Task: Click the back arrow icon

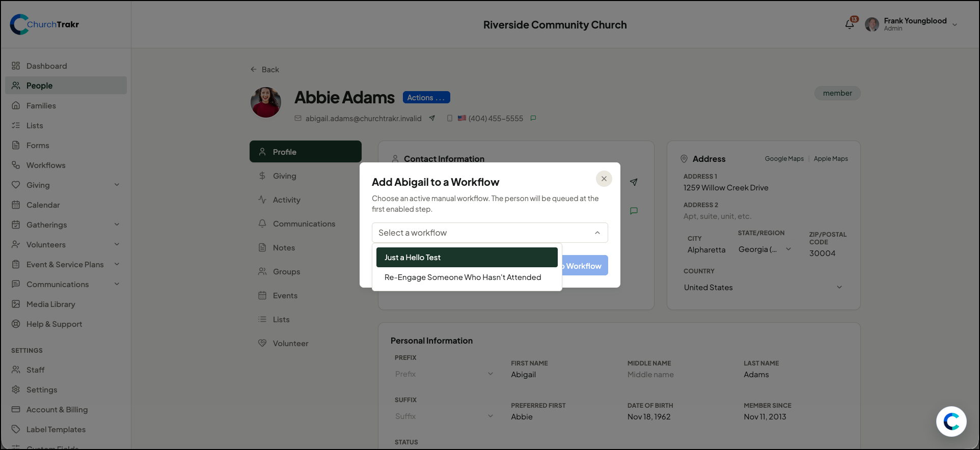Action: click(x=253, y=69)
